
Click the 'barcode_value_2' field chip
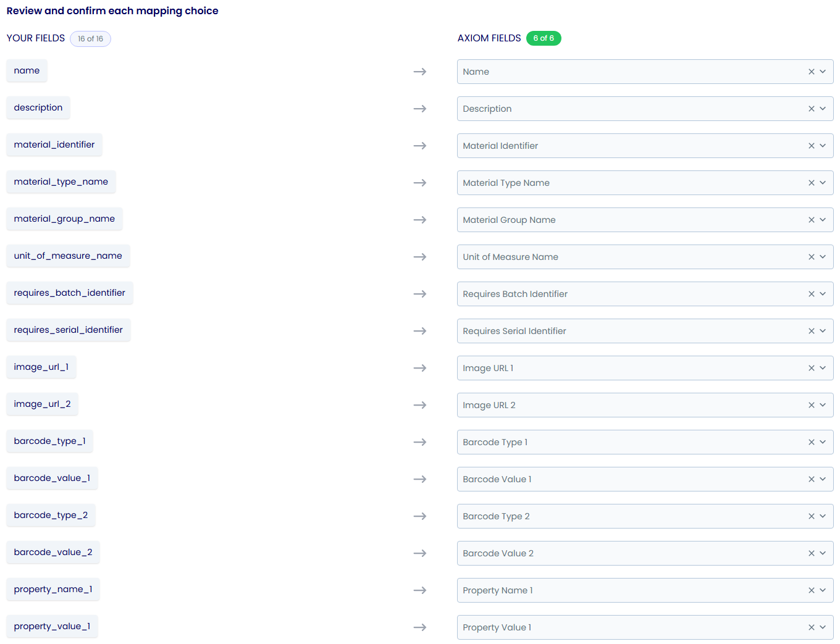click(53, 552)
